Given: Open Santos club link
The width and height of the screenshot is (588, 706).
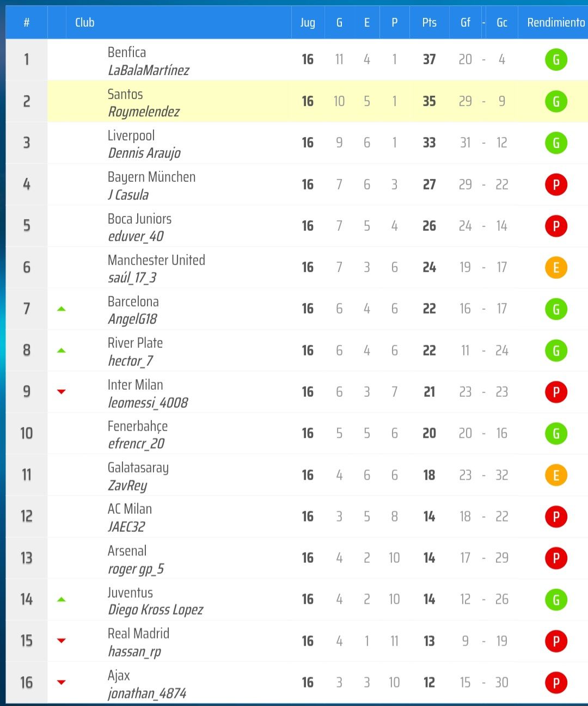Looking at the screenshot, I should tap(125, 94).
